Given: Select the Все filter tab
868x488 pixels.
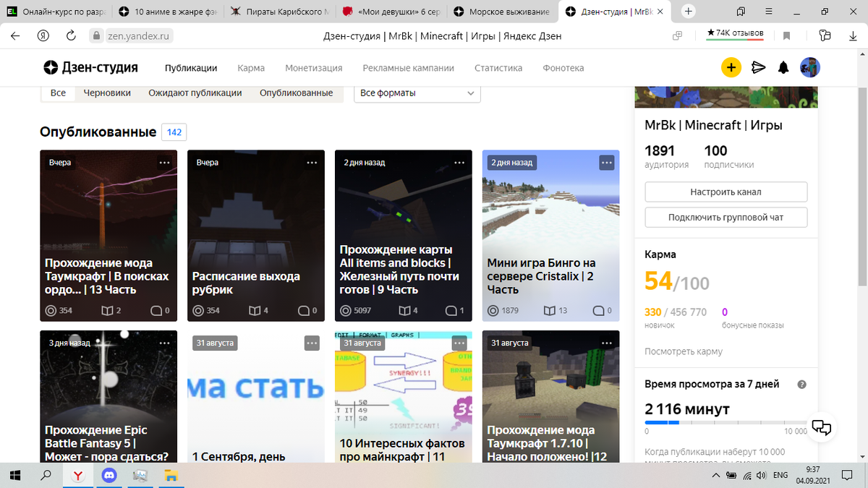Looking at the screenshot, I should click(59, 93).
